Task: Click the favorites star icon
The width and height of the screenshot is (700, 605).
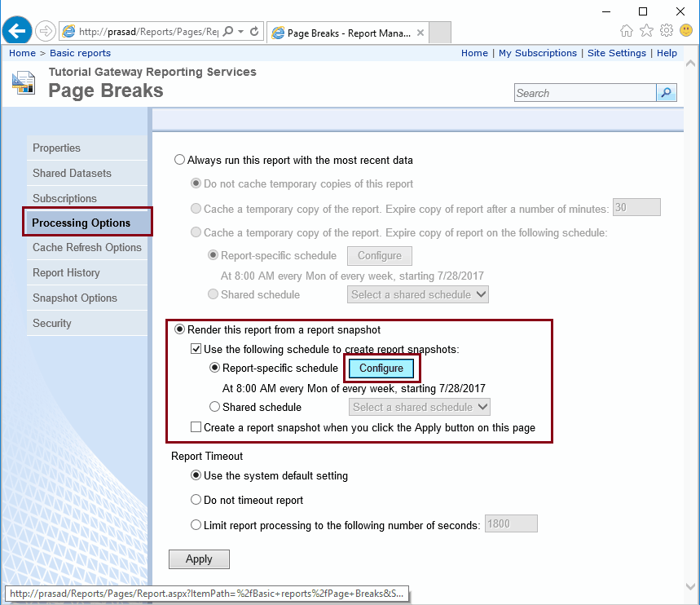Action: [x=646, y=29]
